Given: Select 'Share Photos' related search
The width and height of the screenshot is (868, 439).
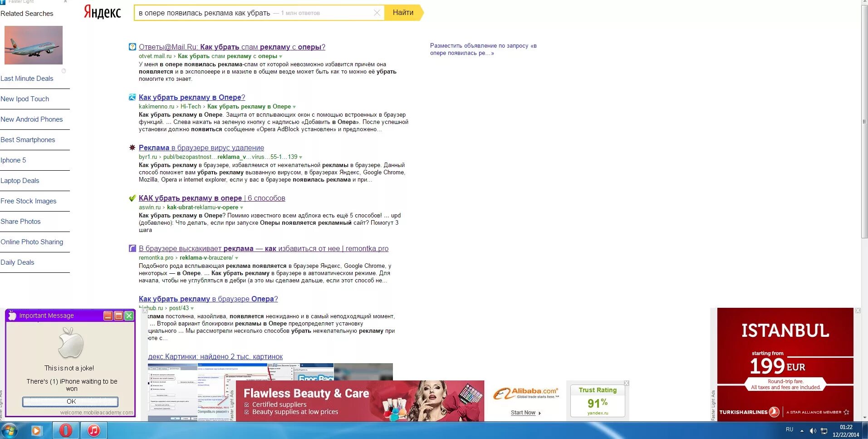Looking at the screenshot, I should pyautogui.click(x=20, y=222).
